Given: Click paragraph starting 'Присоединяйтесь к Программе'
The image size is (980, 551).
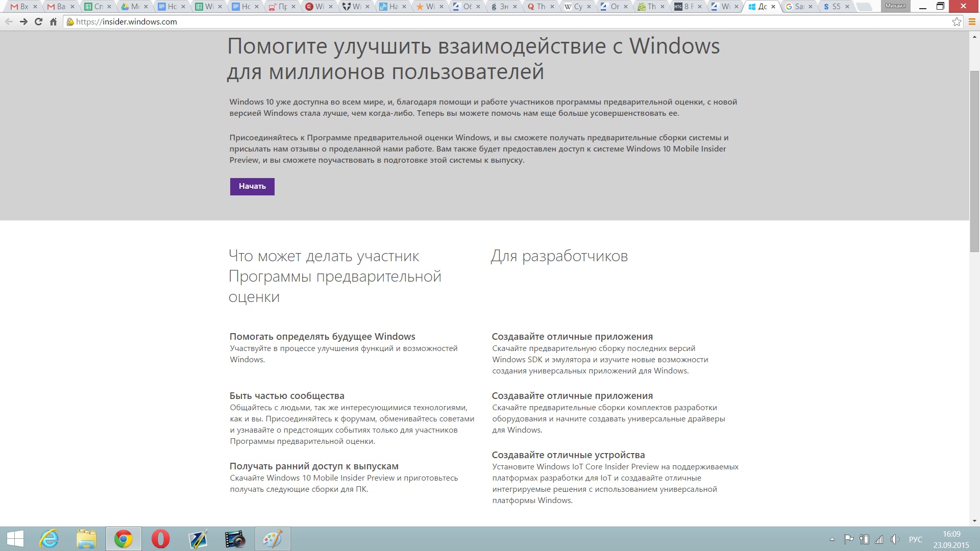Looking at the screenshot, I should [479, 149].
